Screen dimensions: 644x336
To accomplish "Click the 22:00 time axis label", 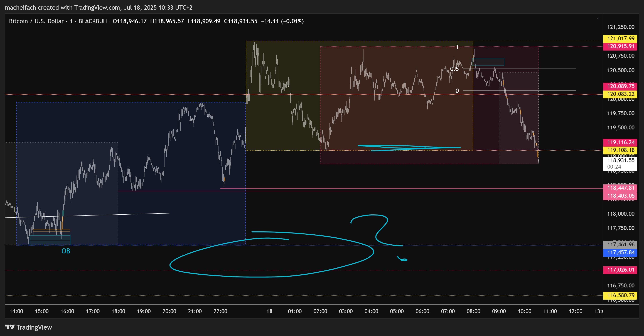I will [220, 311].
